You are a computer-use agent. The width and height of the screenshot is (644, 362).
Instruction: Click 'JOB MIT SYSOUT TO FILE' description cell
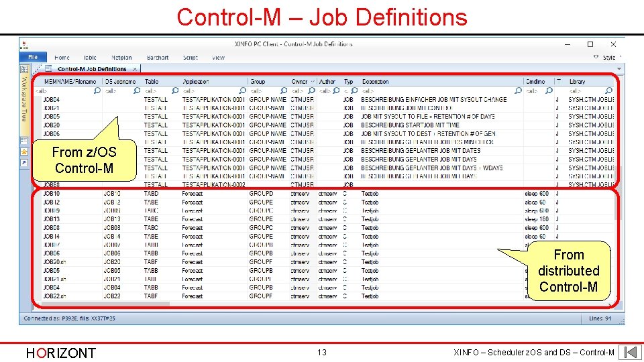[428, 117]
